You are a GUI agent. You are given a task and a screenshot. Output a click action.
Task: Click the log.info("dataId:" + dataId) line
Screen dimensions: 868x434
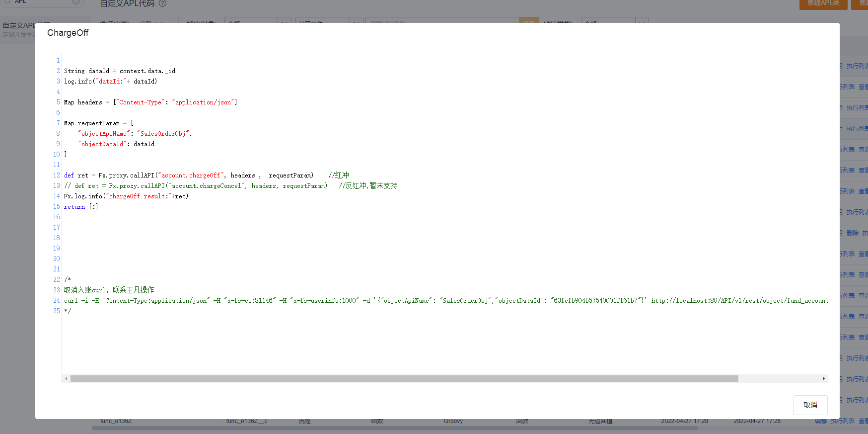[110, 82]
